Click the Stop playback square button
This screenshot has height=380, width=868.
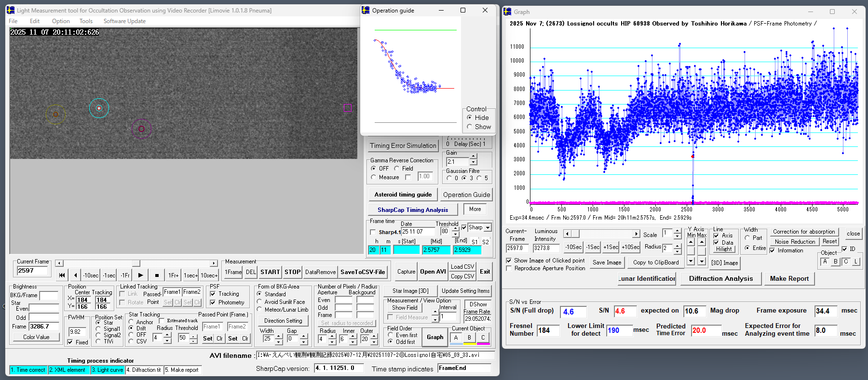157,275
